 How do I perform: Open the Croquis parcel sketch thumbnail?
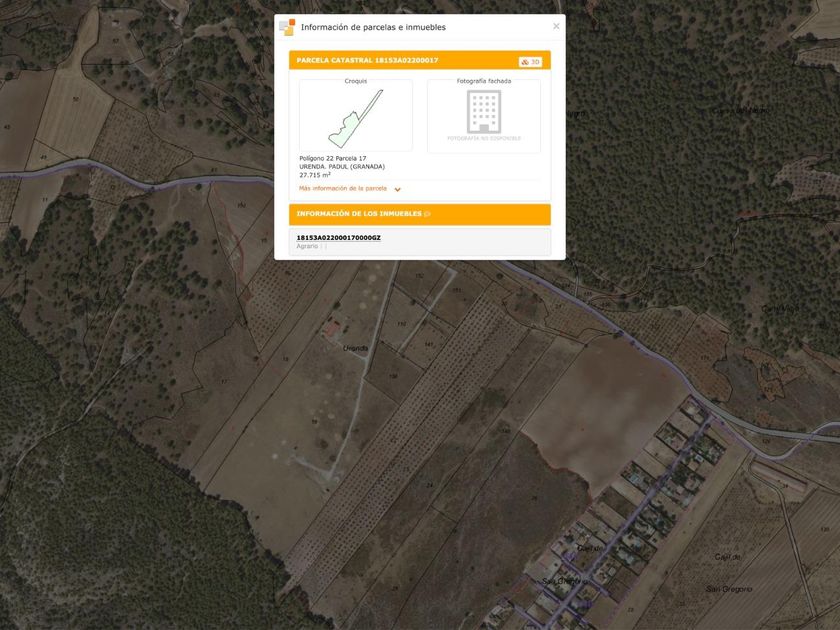356,116
